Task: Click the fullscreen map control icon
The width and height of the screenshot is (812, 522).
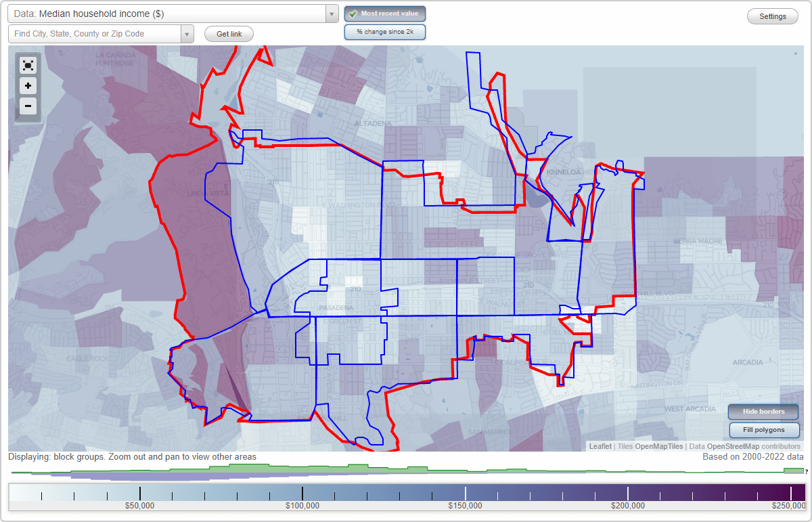Action: (28, 65)
